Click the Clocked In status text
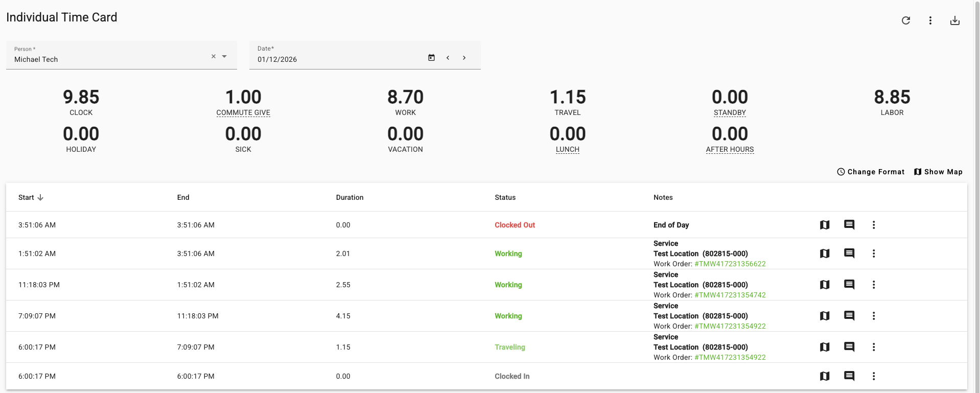 click(512, 376)
